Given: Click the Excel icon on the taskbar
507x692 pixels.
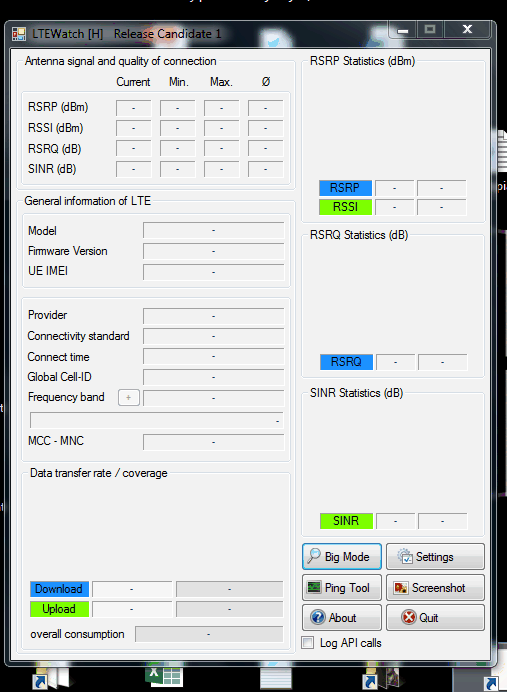Looking at the screenshot, I should coord(164,675).
